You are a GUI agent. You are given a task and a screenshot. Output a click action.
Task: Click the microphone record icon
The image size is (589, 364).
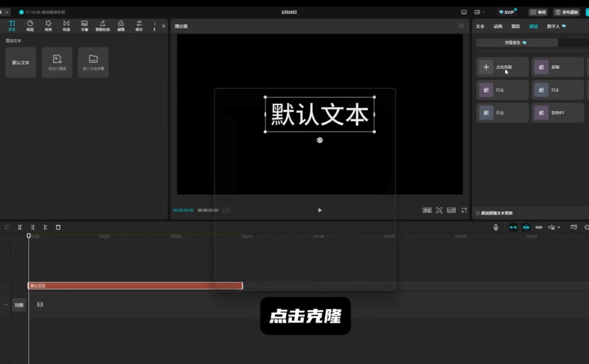pos(496,227)
